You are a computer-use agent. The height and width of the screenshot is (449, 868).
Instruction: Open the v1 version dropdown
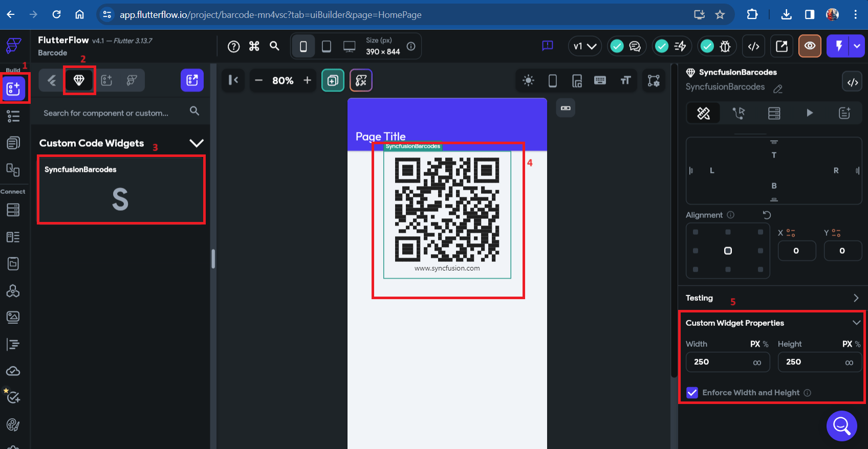pos(584,47)
